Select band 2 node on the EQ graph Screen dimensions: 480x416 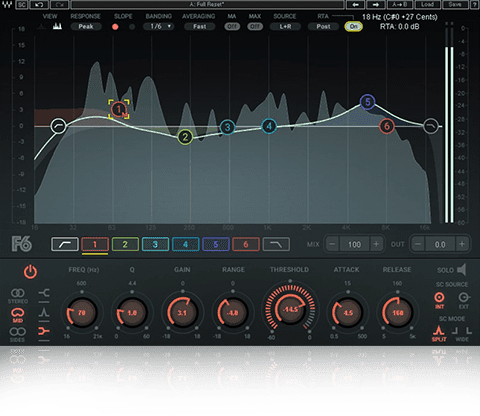point(185,137)
